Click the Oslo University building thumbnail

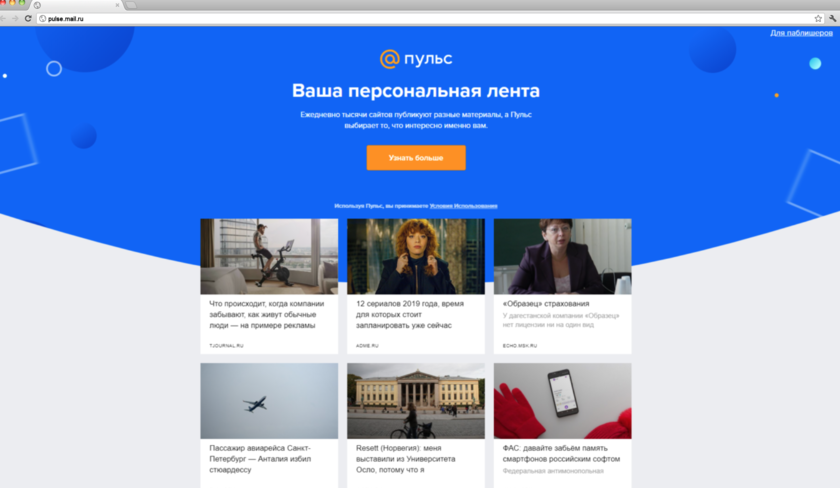point(415,400)
